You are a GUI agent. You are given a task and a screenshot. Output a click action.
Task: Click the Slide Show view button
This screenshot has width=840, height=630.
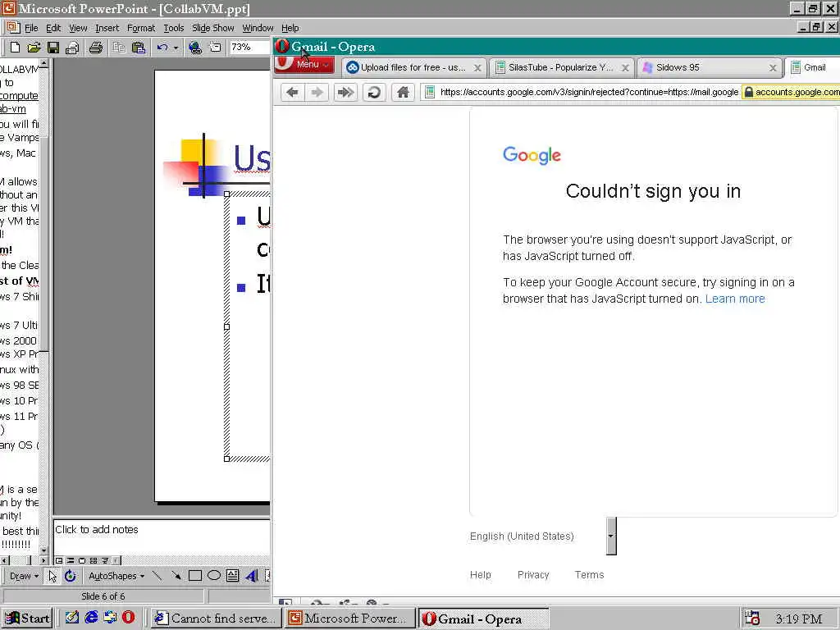tap(105, 560)
